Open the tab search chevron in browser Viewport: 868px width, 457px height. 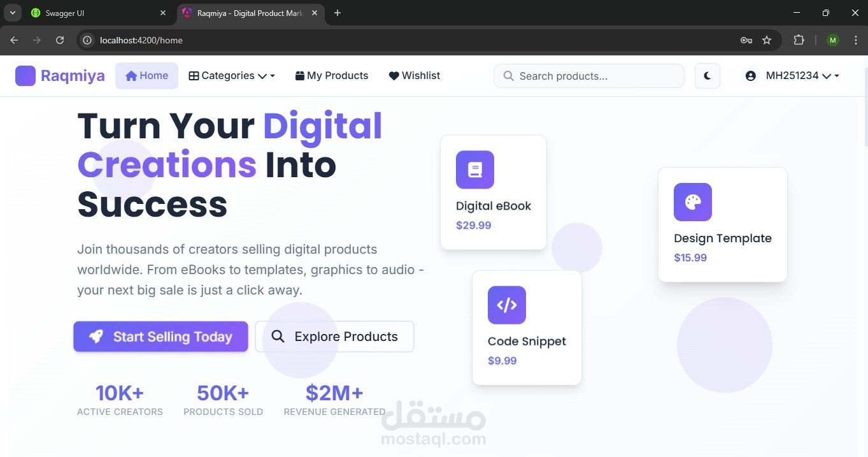(x=12, y=13)
